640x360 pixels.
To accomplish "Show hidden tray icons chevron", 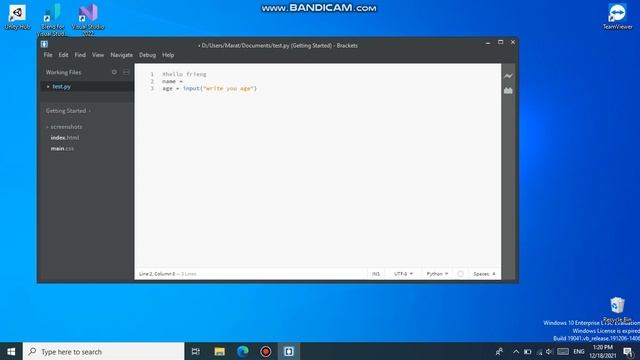I will click(x=516, y=352).
